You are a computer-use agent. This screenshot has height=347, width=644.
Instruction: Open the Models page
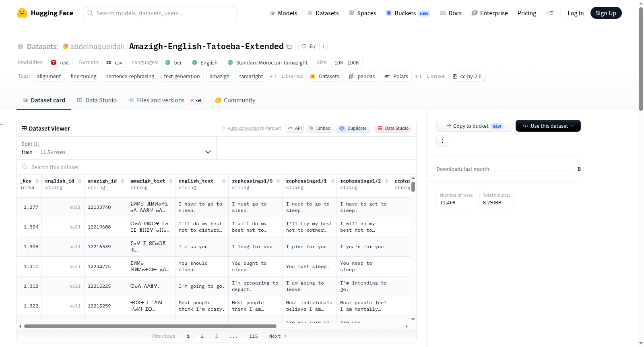pyautogui.click(x=283, y=13)
